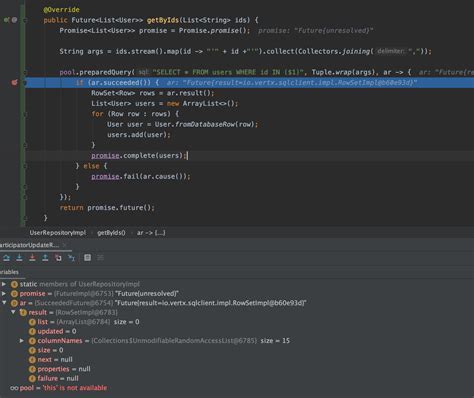
Task: Expand the 'promise' variable node
Action: coord(4,294)
